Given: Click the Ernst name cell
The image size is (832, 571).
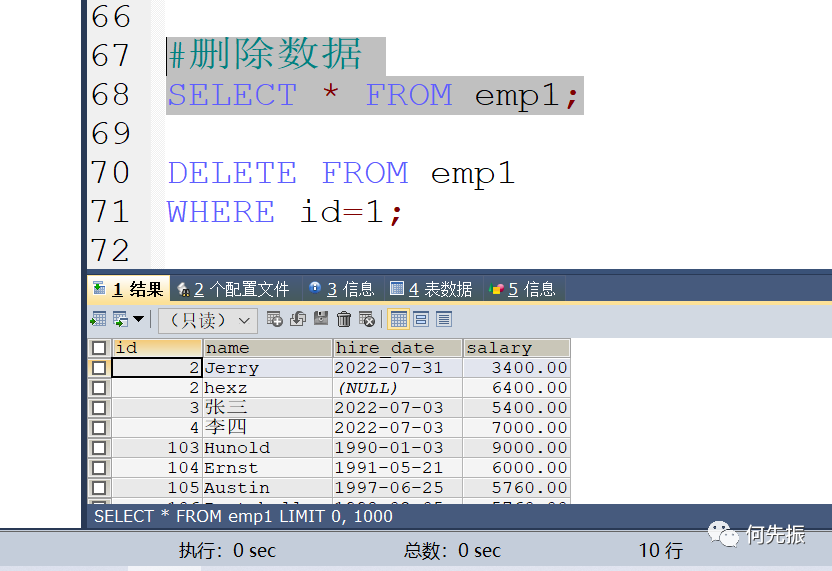Looking at the screenshot, I should (267, 468).
